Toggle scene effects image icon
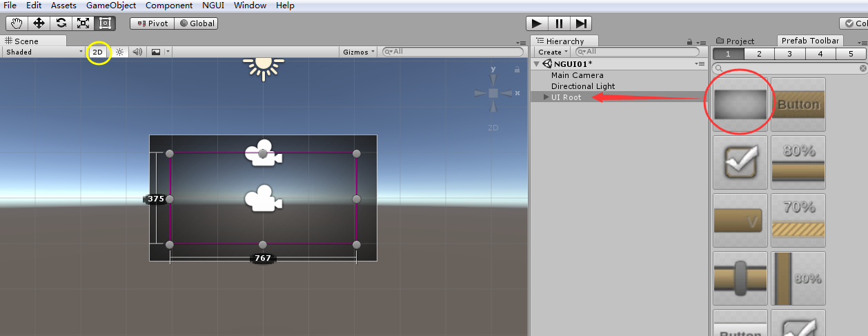The height and width of the screenshot is (336, 868). click(x=156, y=52)
